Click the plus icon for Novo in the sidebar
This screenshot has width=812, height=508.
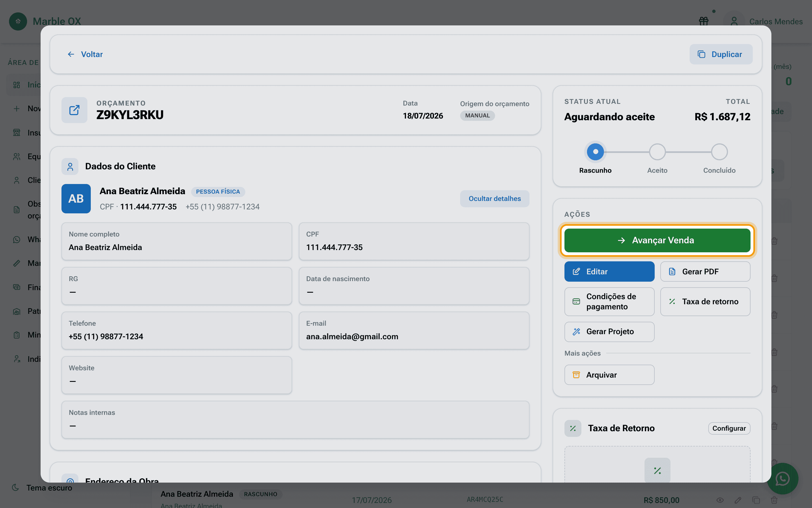pyautogui.click(x=16, y=109)
